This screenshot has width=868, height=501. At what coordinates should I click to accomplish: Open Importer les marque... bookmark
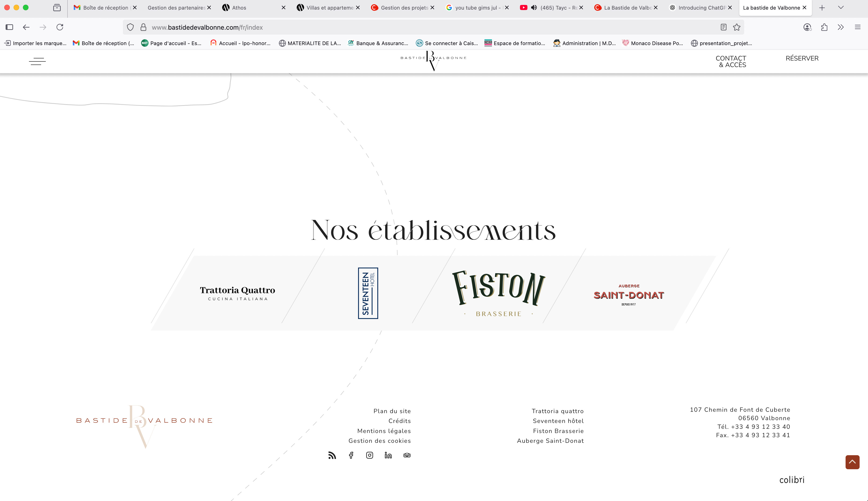[x=36, y=43]
